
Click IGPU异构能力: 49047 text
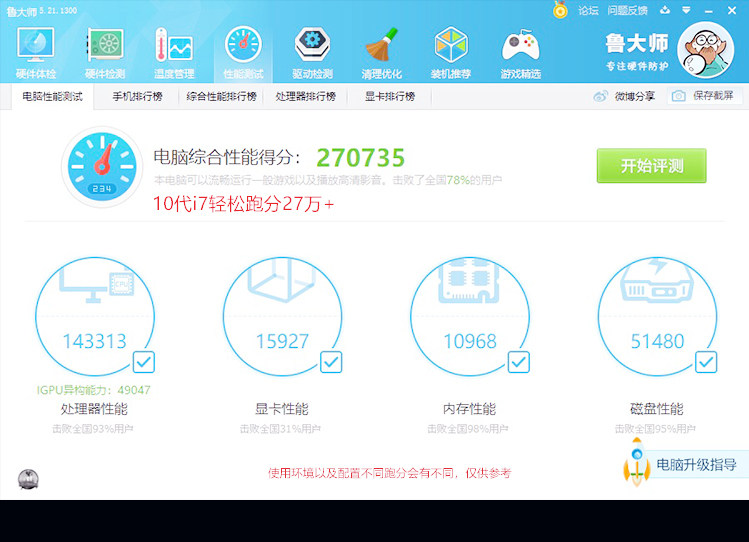94,390
